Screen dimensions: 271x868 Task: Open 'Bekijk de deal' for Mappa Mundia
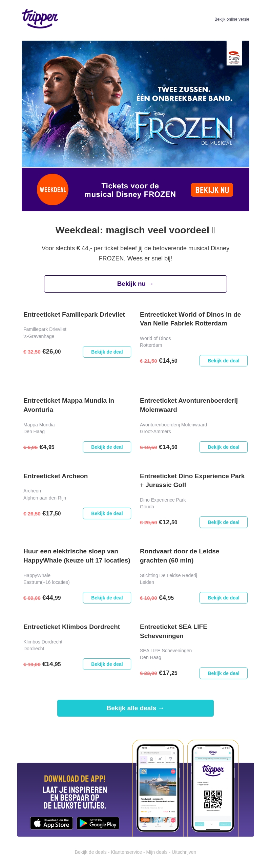[x=107, y=447]
